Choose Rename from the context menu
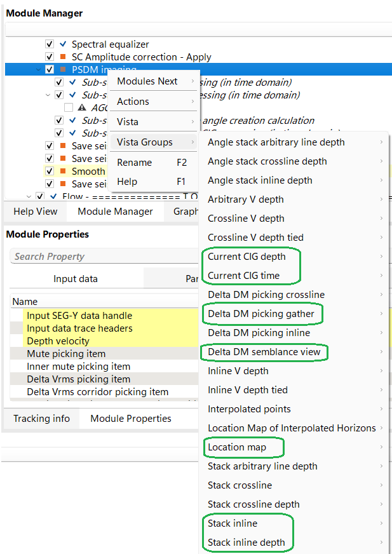Viewport: 392px width, 554px height. (x=135, y=163)
